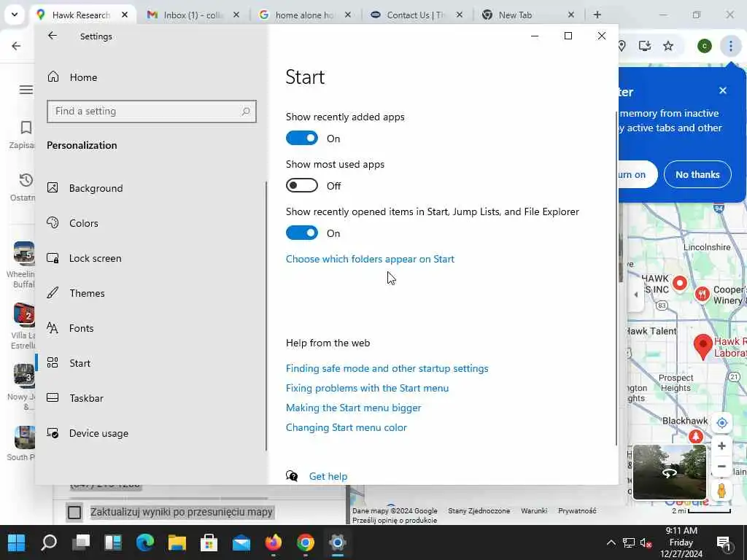747x560 pixels.
Task: Open Chrome three-dot menu
Action: pos(730,46)
